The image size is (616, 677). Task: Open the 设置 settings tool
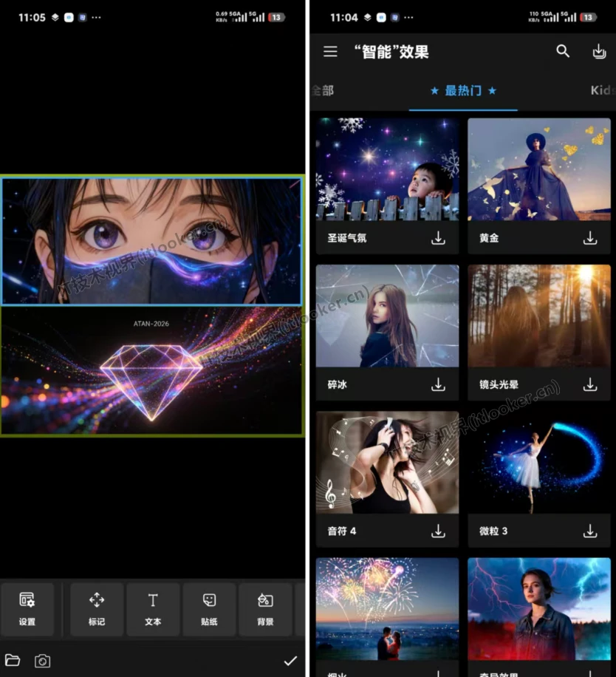[27, 609]
